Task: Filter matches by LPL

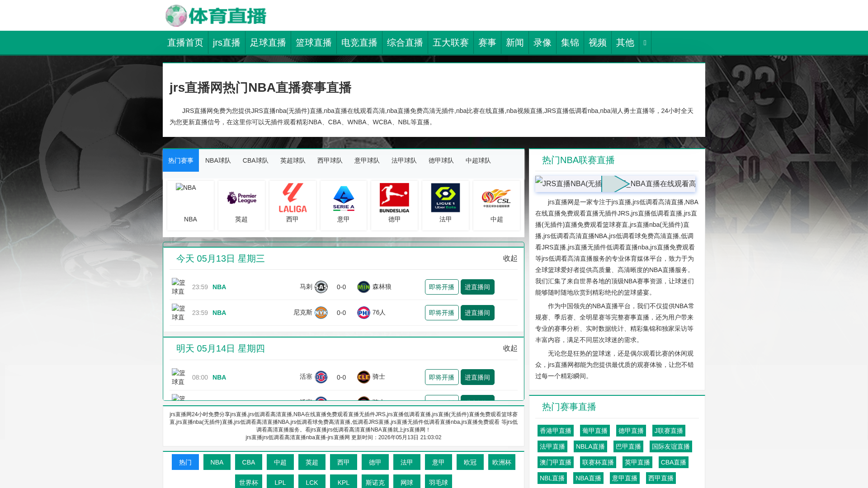Action: pyautogui.click(x=280, y=482)
